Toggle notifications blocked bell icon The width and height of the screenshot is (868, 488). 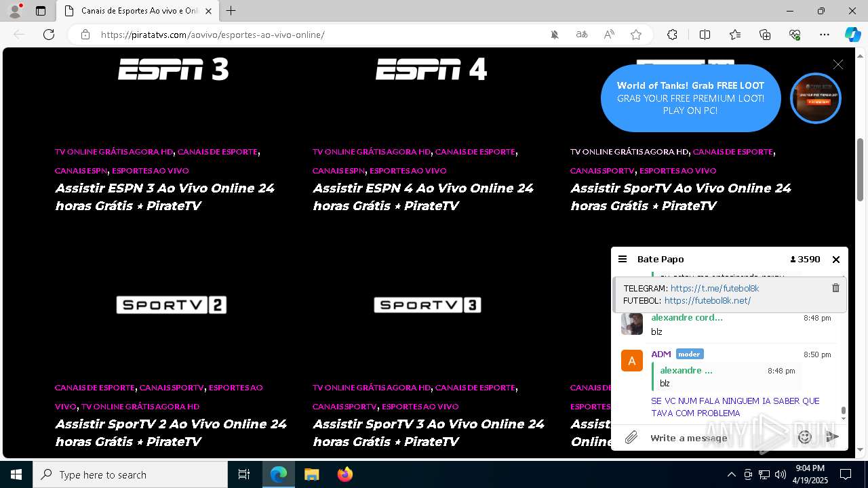(555, 35)
